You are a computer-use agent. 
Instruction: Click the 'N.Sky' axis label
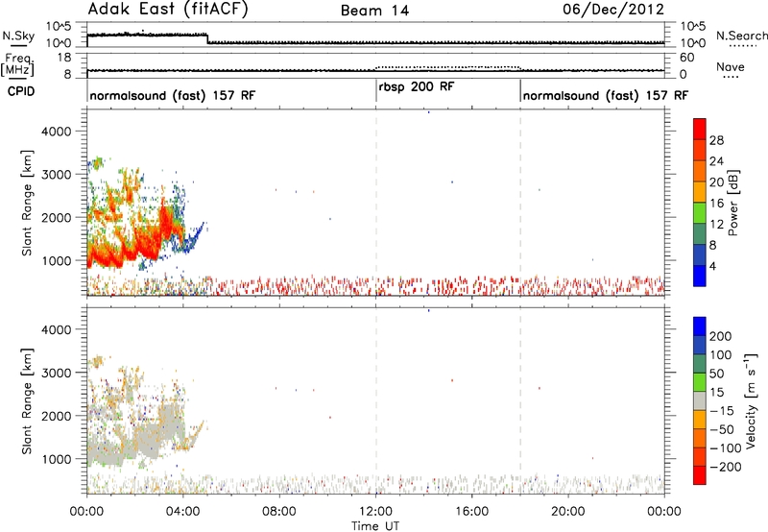[x=18, y=36]
